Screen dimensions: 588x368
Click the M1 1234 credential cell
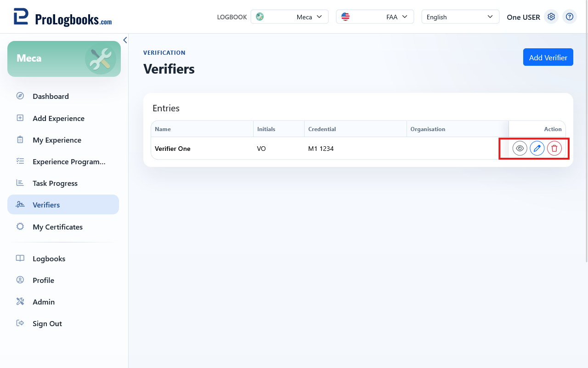(356, 149)
